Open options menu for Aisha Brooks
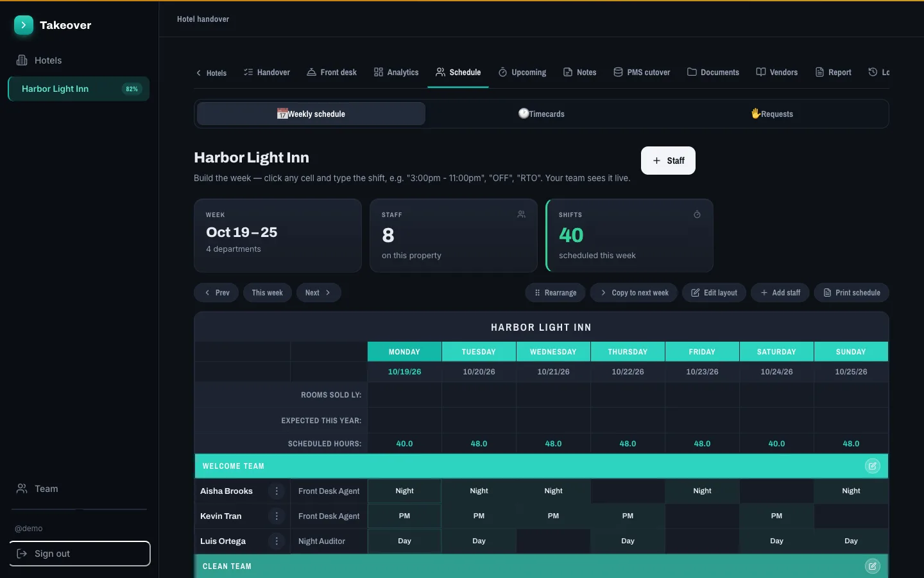Screen dimensions: 924x578 [277, 491]
